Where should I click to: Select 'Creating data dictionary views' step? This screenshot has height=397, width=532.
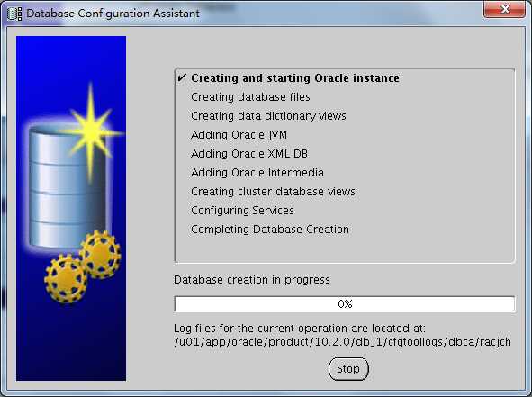tap(268, 116)
